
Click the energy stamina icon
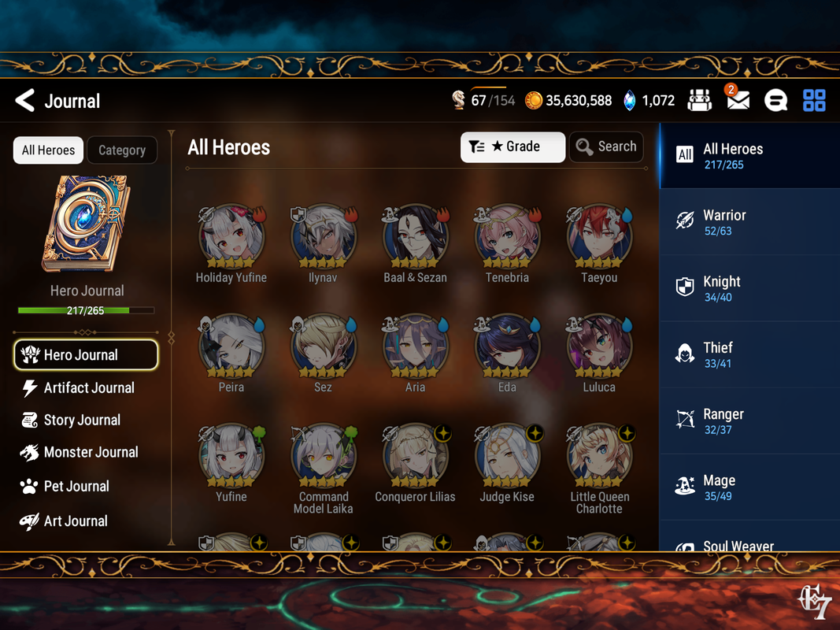[x=458, y=100]
